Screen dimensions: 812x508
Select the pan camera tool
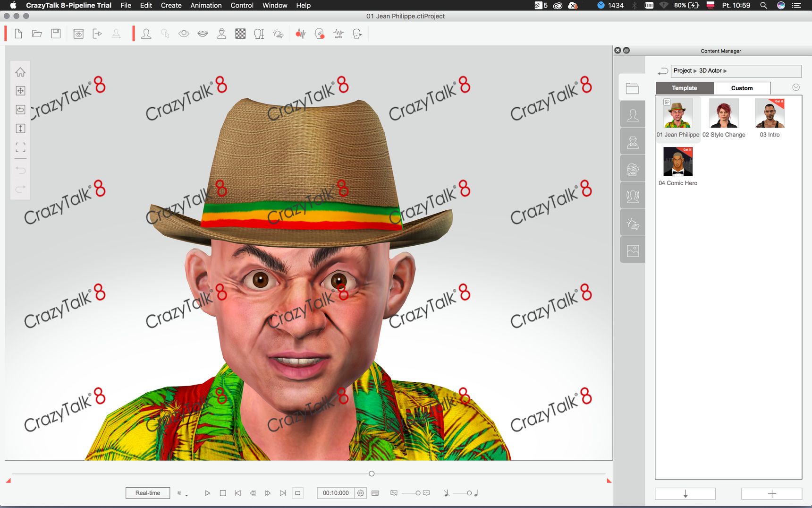tap(20, 91)
